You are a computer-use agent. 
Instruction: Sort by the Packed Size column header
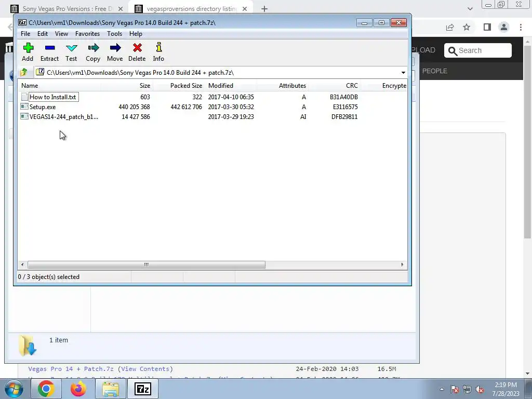tap(179, 86)
